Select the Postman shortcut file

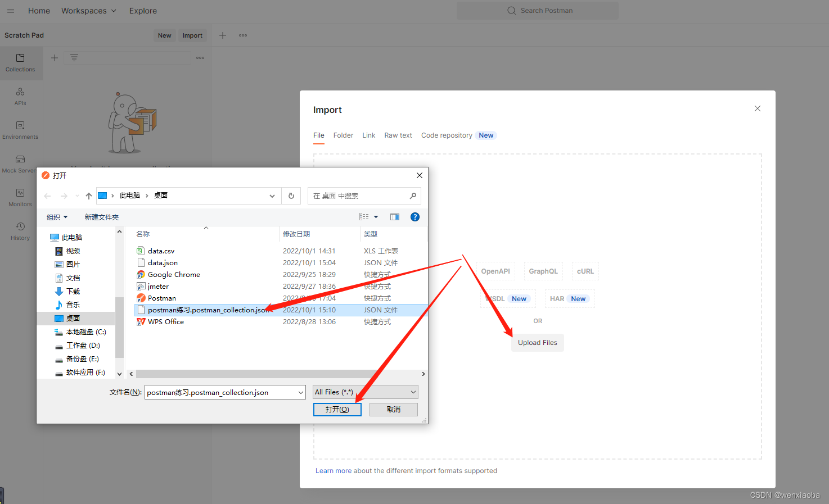pyautogui.click(x=161, y=298)
